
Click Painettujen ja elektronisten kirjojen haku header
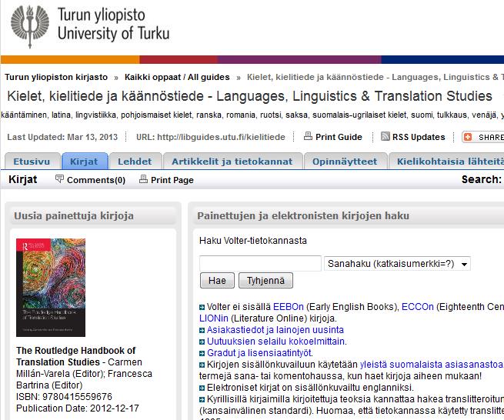[303, 216]
